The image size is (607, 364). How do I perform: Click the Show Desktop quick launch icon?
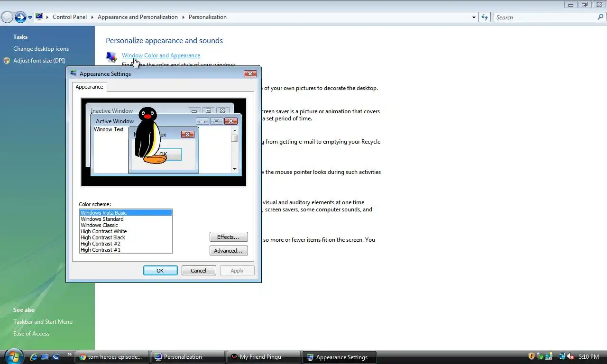tap(45, 357)
